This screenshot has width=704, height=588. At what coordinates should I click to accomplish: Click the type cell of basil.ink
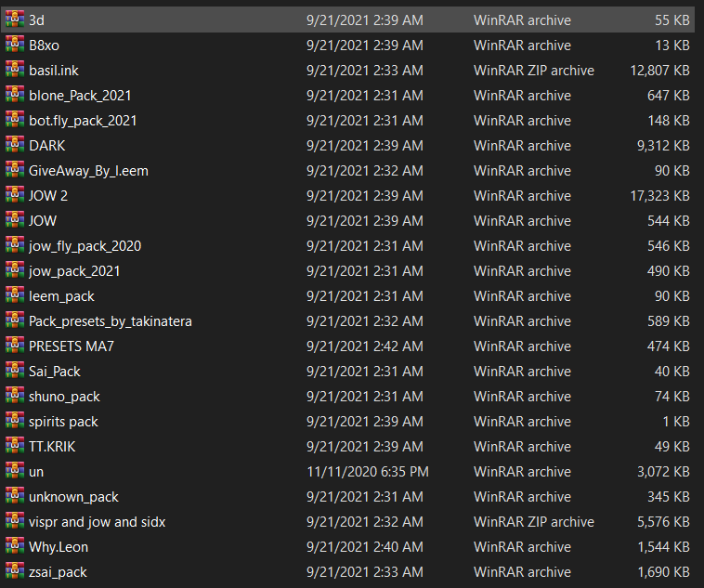pos(534,71)
